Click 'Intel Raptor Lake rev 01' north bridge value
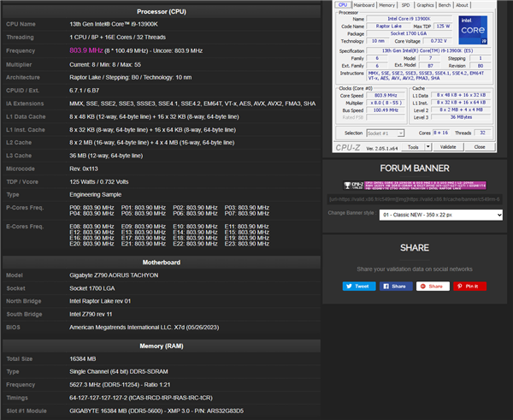 click(100, 301)
